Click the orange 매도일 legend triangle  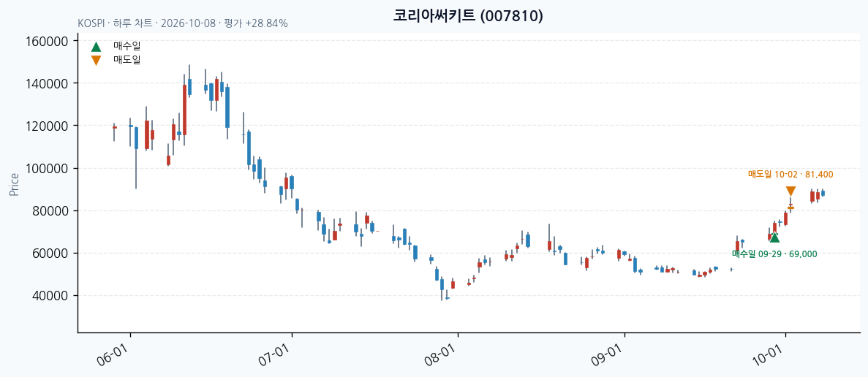tap(96, 60)
